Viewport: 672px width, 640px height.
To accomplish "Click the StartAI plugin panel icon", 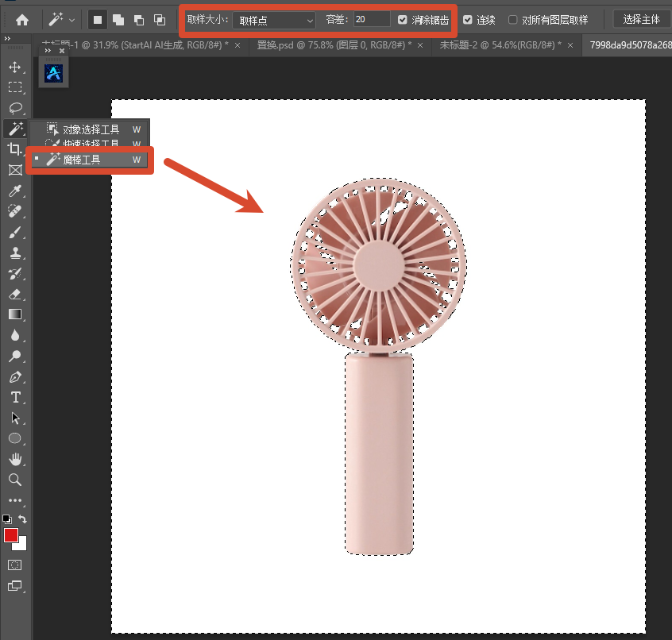I will point(53,74).
